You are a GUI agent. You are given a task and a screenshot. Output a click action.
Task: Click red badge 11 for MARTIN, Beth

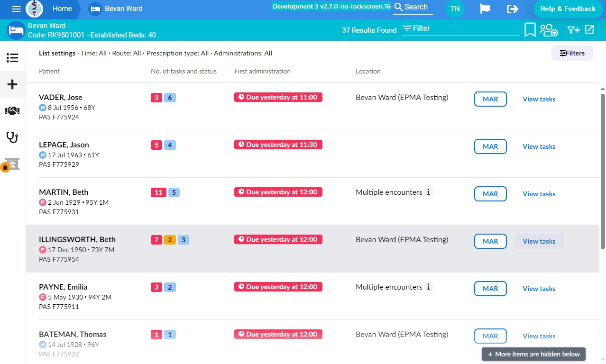[158, 192]
